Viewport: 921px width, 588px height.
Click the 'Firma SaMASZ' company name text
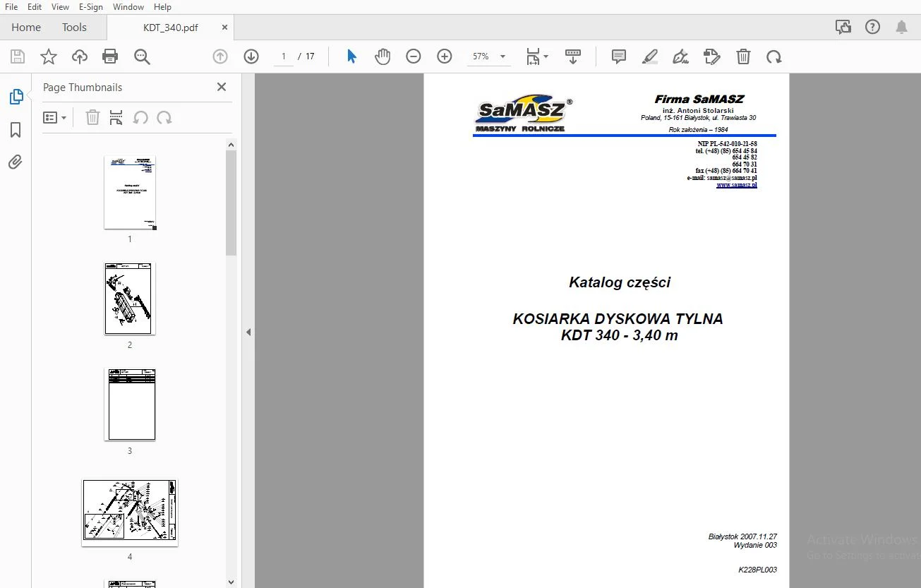tap(699, 100)
